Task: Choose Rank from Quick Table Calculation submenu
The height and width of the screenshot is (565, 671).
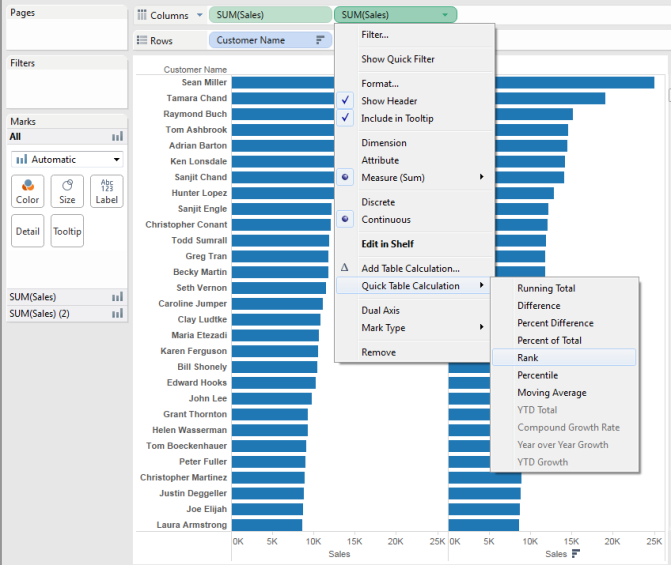Action: 528,358
